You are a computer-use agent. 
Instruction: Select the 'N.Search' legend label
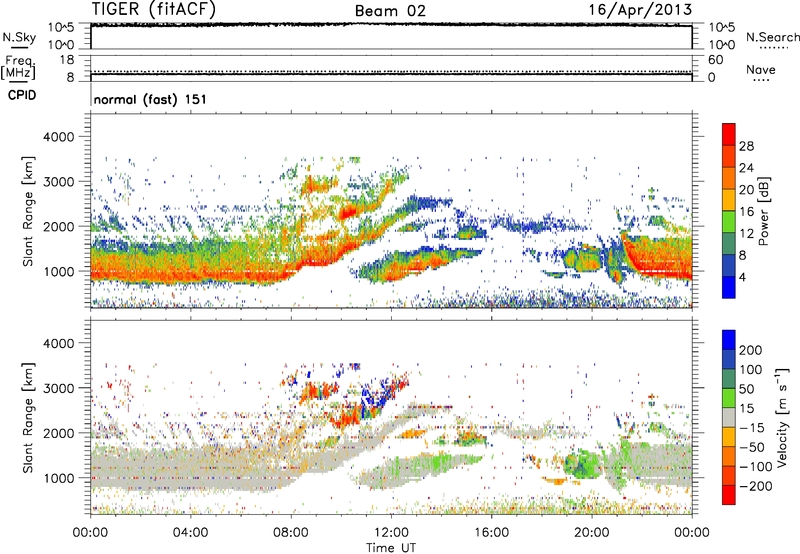772,37
